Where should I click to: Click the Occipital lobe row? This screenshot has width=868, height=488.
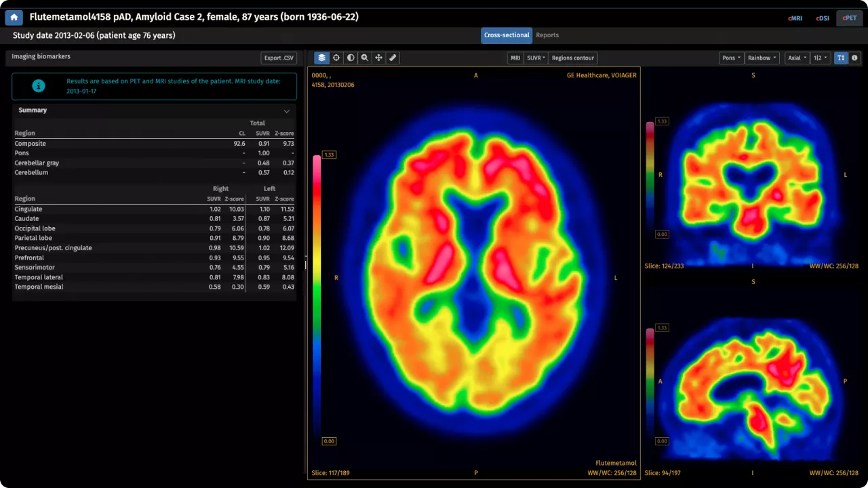154,229
